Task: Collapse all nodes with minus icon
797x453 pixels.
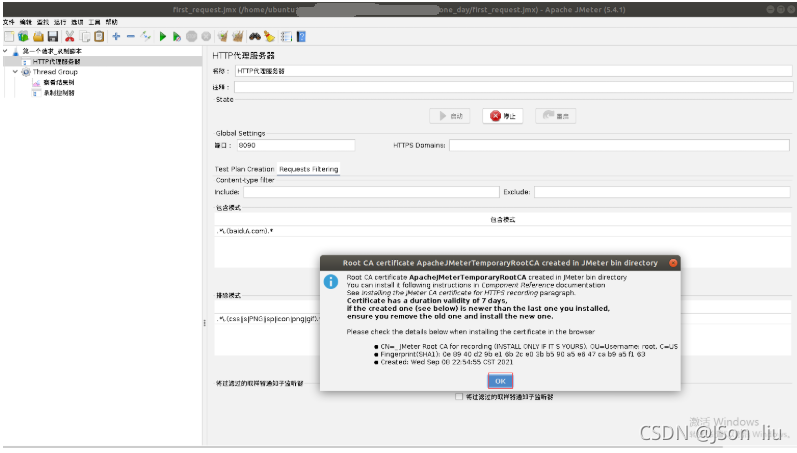Action: (131, 37)
